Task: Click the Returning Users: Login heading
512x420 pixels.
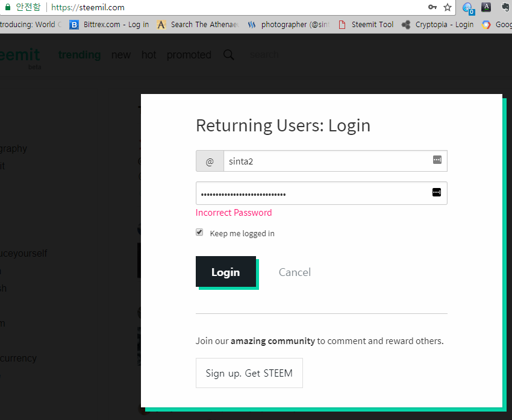Action: pos(283,125)
